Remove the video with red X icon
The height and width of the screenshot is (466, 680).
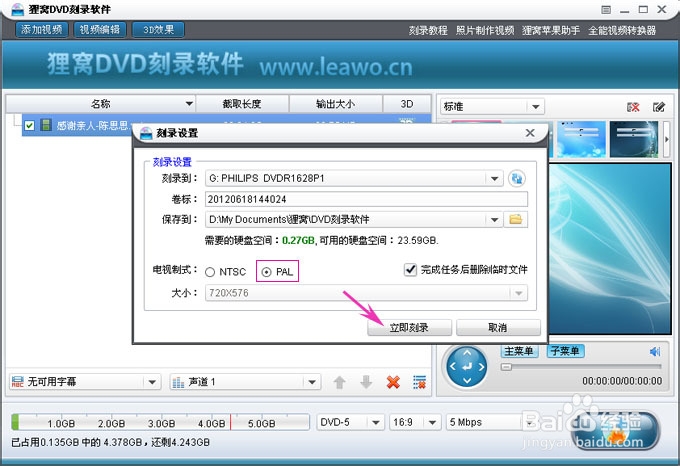393,382
